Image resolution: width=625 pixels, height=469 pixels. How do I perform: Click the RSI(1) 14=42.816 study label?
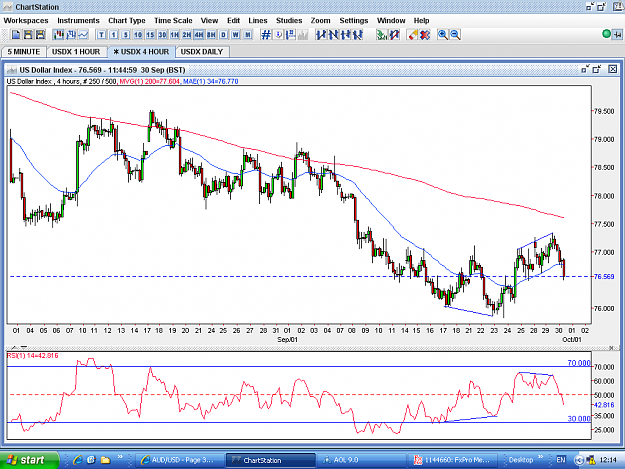click(33, 355)
